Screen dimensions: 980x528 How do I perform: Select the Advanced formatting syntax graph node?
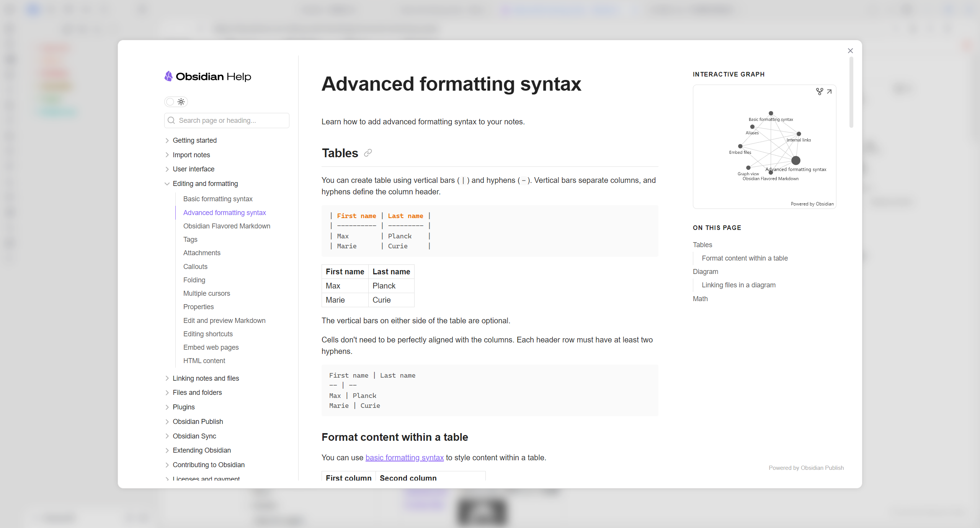(796, 161)
